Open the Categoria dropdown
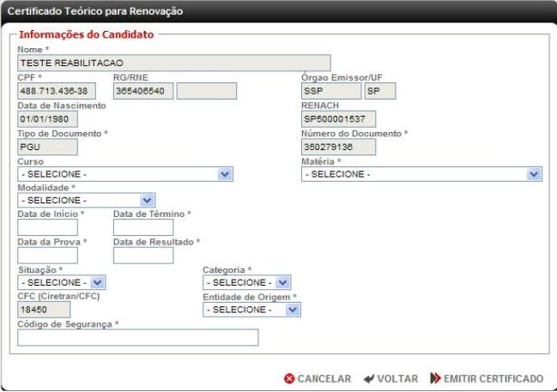 (247, 283)
